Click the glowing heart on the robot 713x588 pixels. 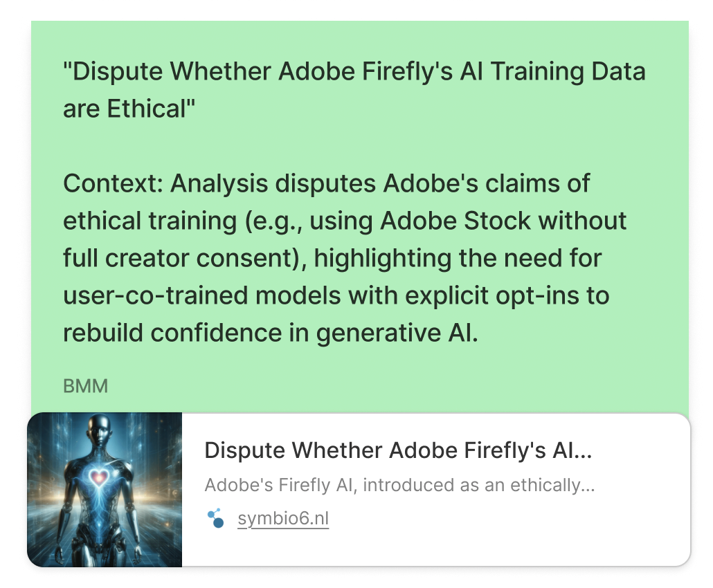pos(99,477)
